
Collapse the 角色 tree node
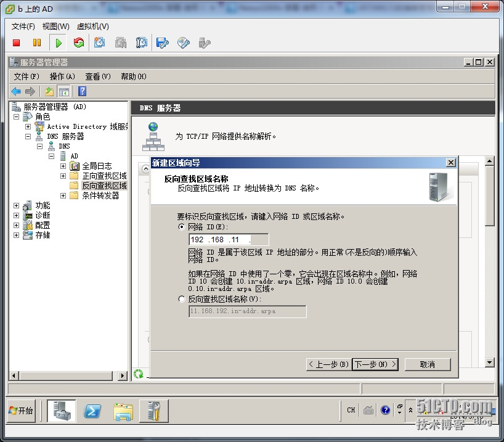[17, 117]
